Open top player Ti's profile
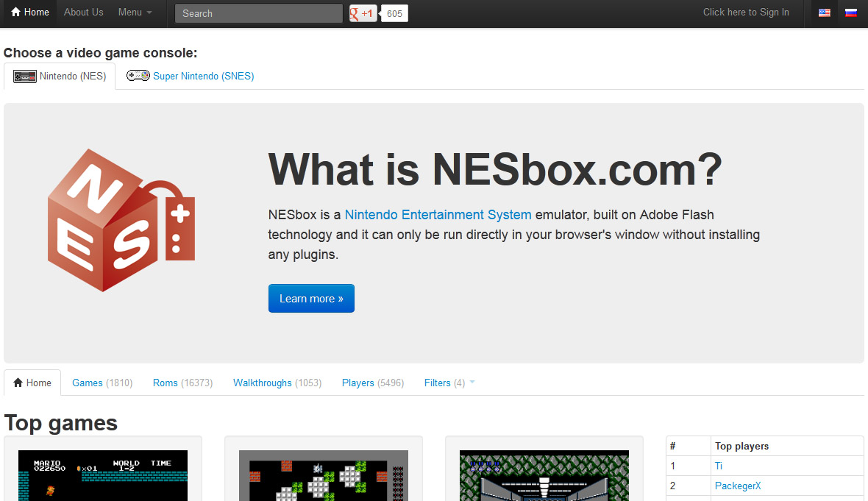Image resolution: width=868 pixels, height=501 pixels. 719,466
